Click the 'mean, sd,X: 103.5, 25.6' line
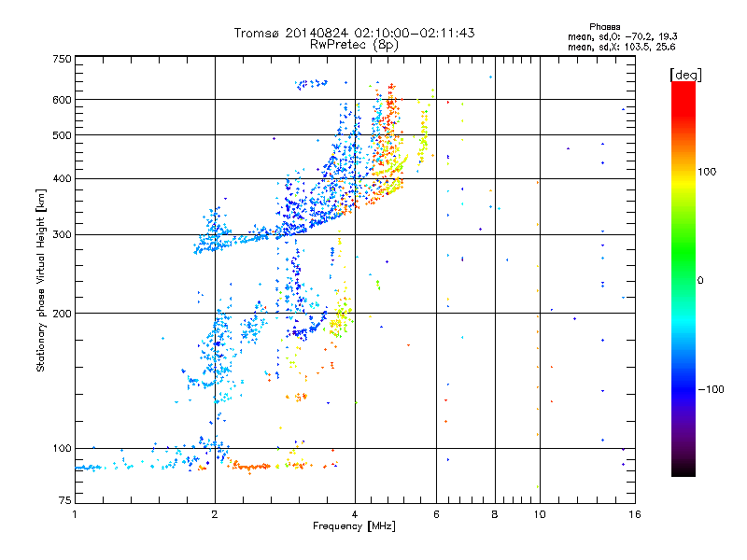This screenshot has height=560, width=747. 621,47
